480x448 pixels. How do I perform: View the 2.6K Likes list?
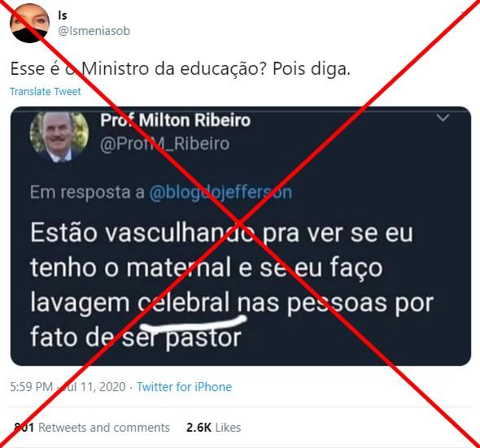(x=214, y=428)
